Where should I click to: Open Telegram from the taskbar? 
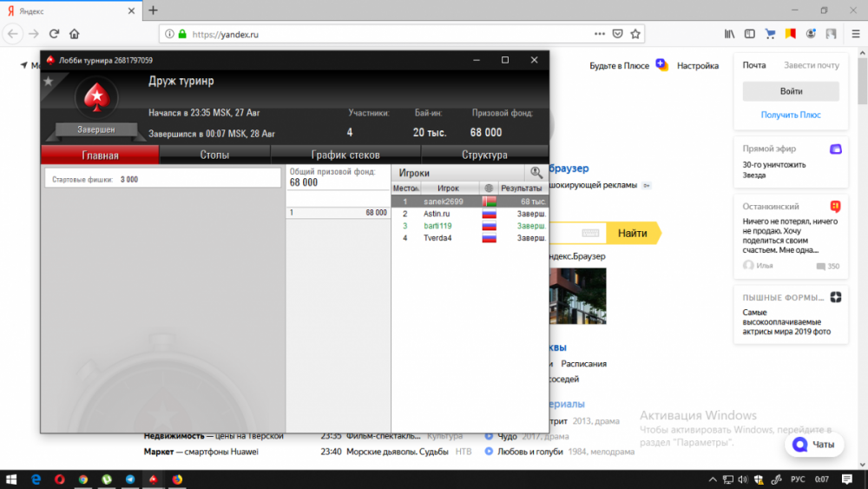tap(130, 479)
